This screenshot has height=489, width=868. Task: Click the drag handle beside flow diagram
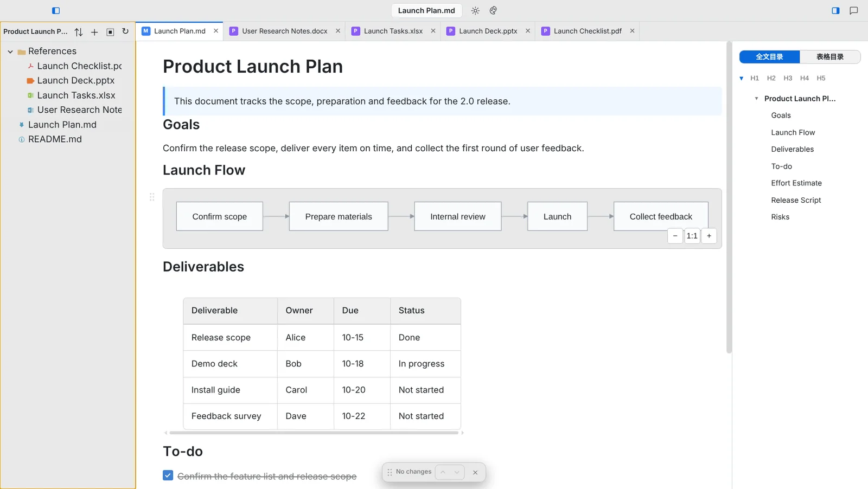click(x=152, y=197)
